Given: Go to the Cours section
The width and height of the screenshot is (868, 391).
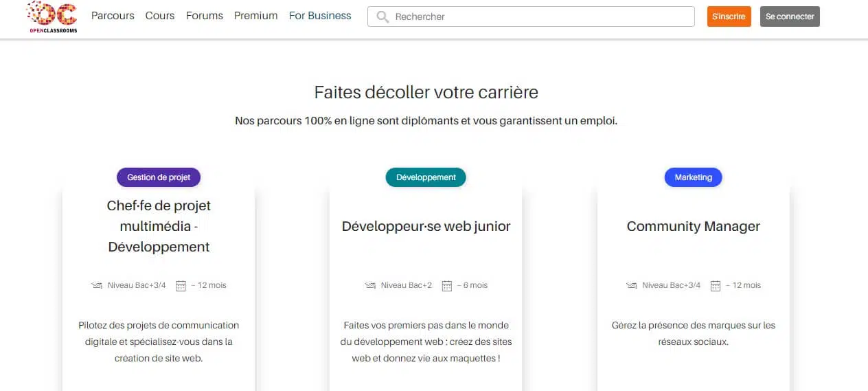Looking at the screenshot, I should tap(160, 16).
